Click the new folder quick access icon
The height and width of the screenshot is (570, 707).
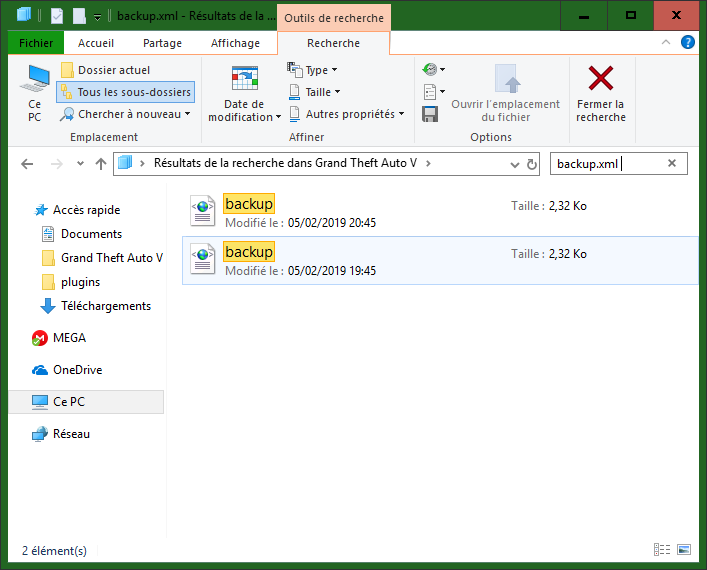coord(79,16)
